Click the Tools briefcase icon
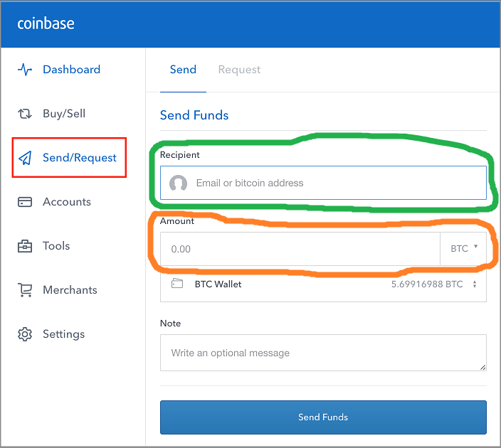Viewport: 501px width, 448px height. tap(25, 246)
